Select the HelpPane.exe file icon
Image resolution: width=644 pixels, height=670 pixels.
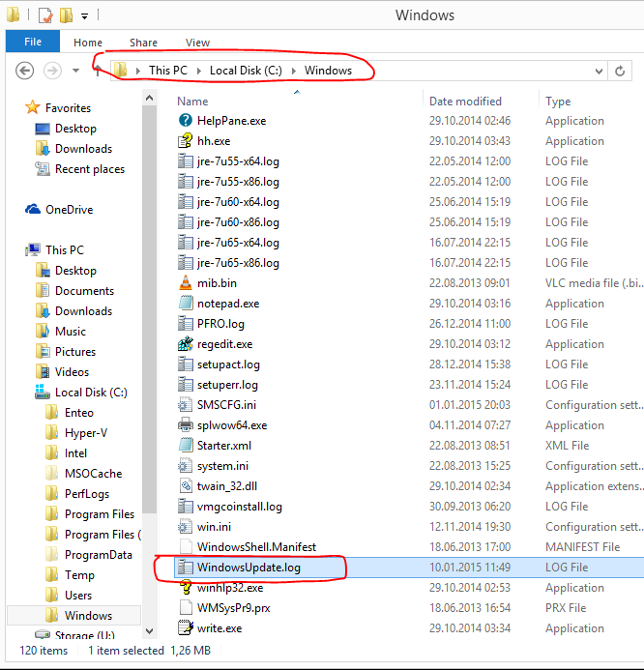[x=186, y=121]
